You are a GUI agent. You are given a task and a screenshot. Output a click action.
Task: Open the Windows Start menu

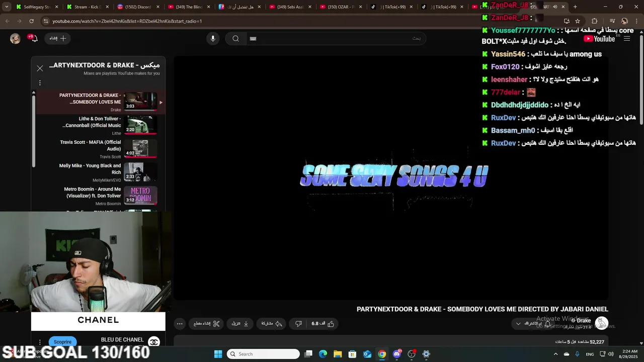coord(218,354)
